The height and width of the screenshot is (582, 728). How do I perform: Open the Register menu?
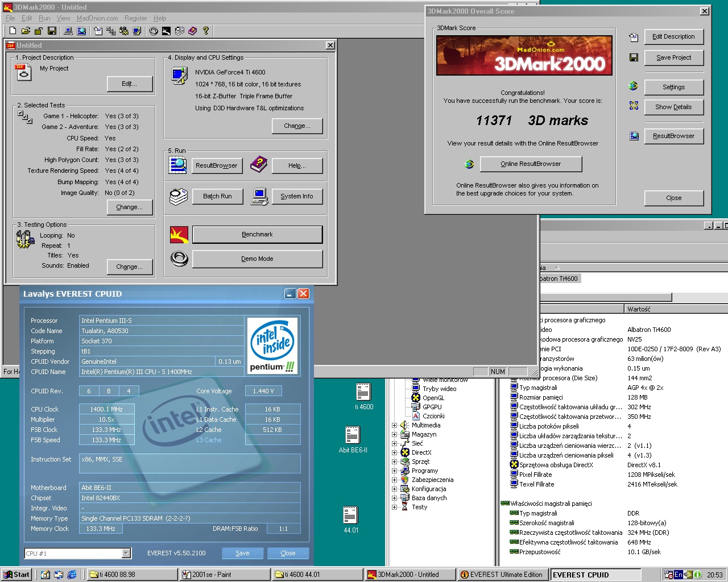135,18
